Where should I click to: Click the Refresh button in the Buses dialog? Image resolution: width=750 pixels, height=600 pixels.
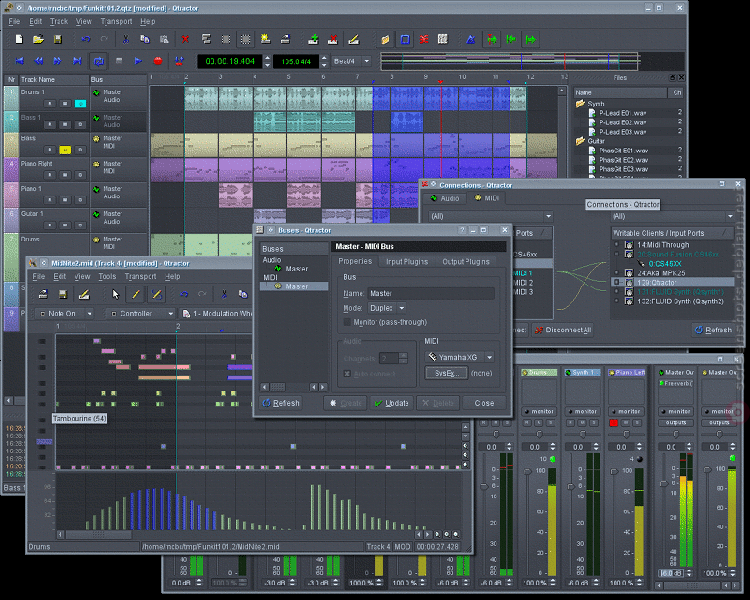click(281, 403)
